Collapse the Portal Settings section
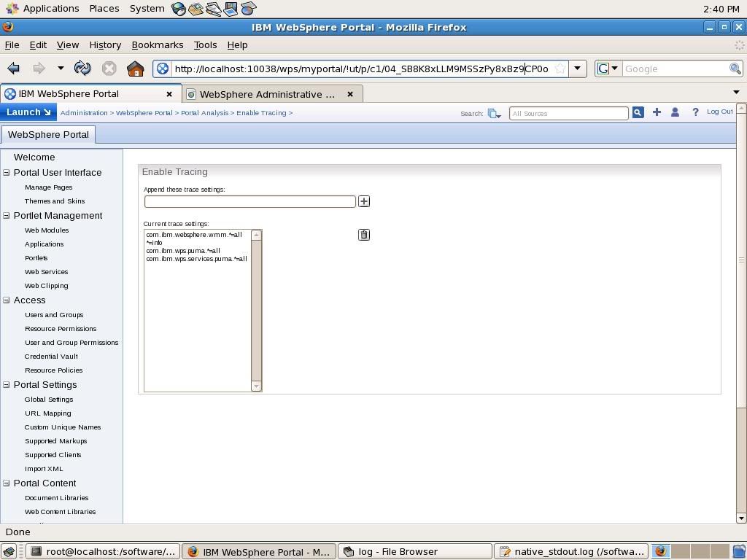The image size is (747, 560). tap(6, 384)
